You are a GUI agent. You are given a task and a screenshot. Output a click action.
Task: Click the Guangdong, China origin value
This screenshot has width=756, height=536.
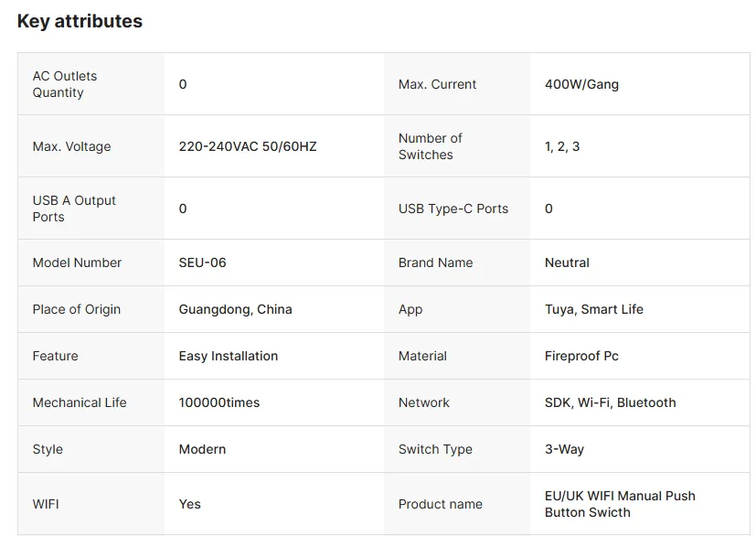pyautogui.click(x=236, y=309)
